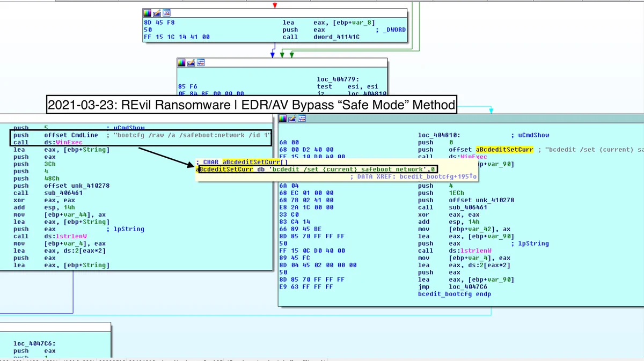Open node color picker on loc_404810 block
Viewport: 644px width, 361px height.
[283, 119]
